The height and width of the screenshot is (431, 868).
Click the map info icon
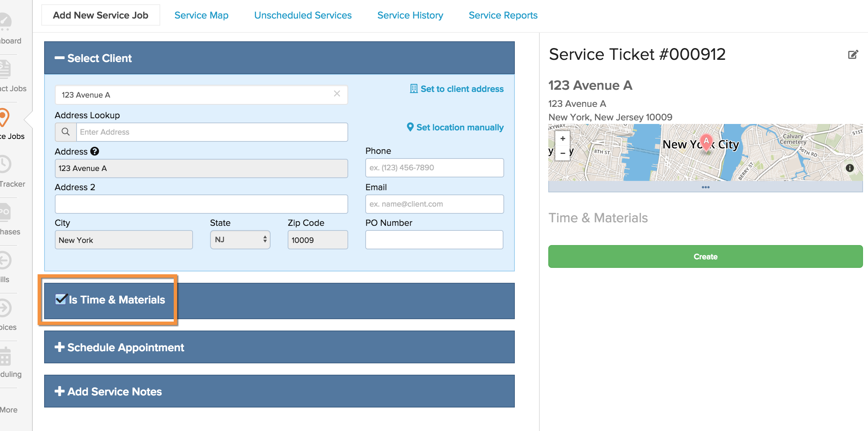849,168
